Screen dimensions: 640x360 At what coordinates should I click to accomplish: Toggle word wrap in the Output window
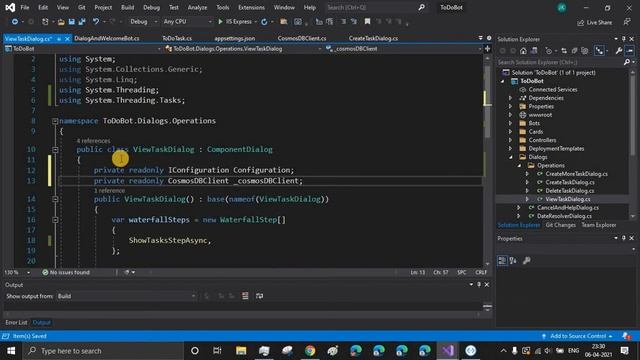click(x=260, y=296)
